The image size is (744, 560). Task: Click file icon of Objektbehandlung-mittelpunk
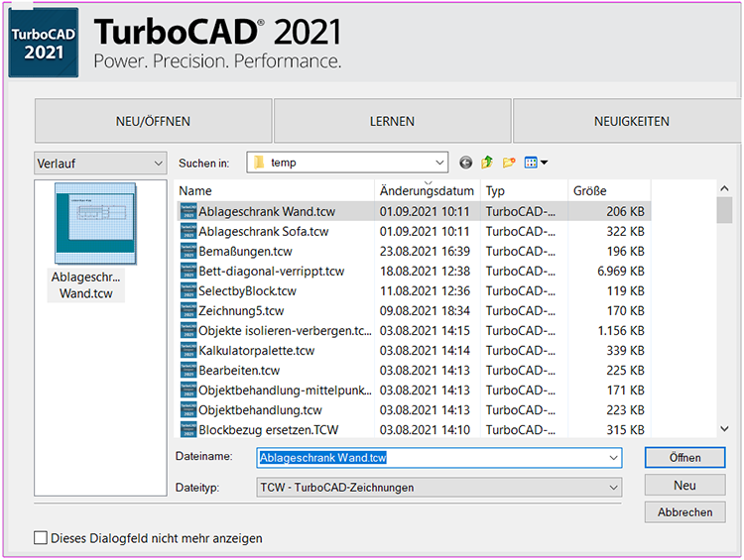click(x=188, y=391)
